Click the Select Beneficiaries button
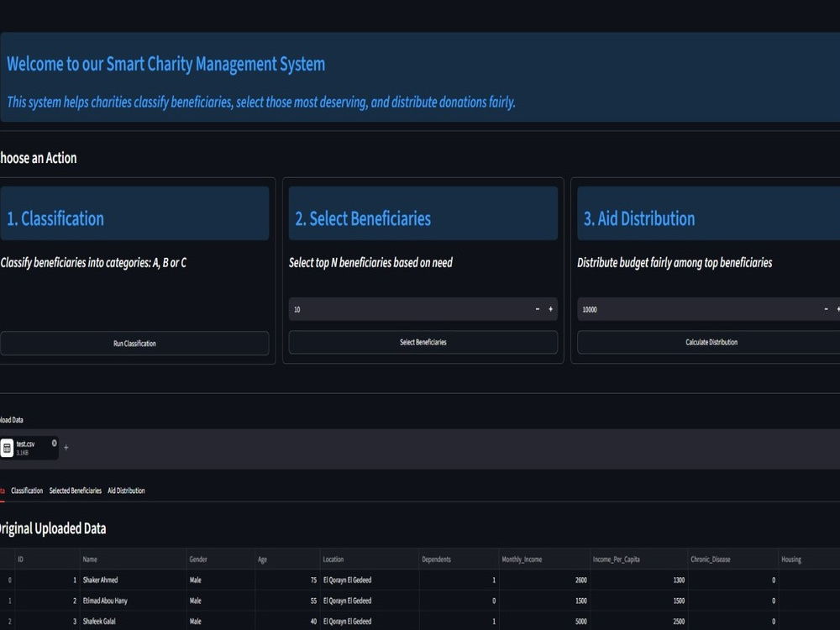840x630 pixels. click(423, 343)
